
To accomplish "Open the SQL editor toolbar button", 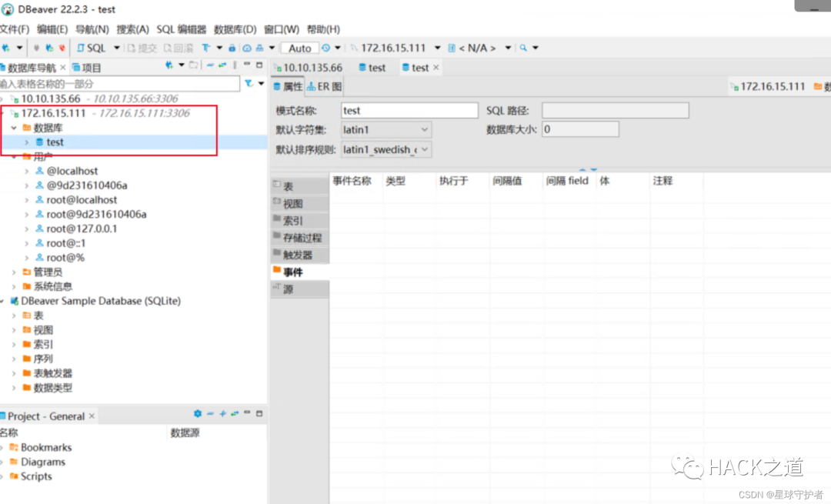I will pos(91,48).
